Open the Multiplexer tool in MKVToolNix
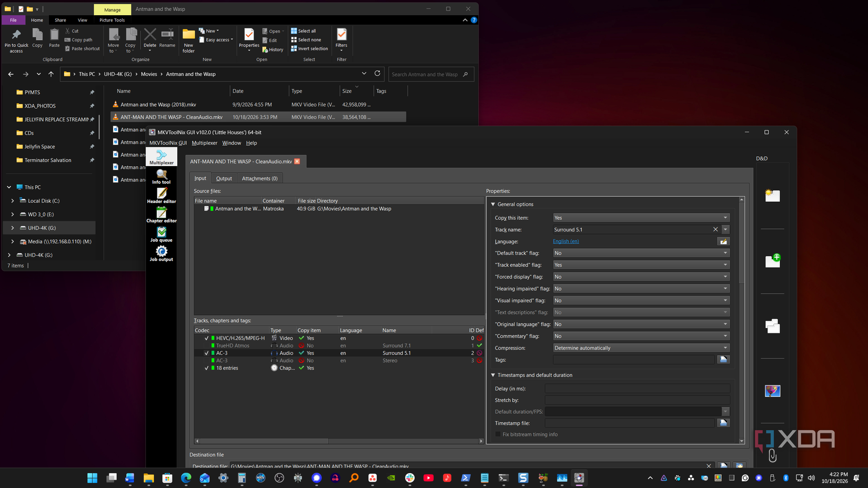868x488 pixels. [x=162, y=157]
